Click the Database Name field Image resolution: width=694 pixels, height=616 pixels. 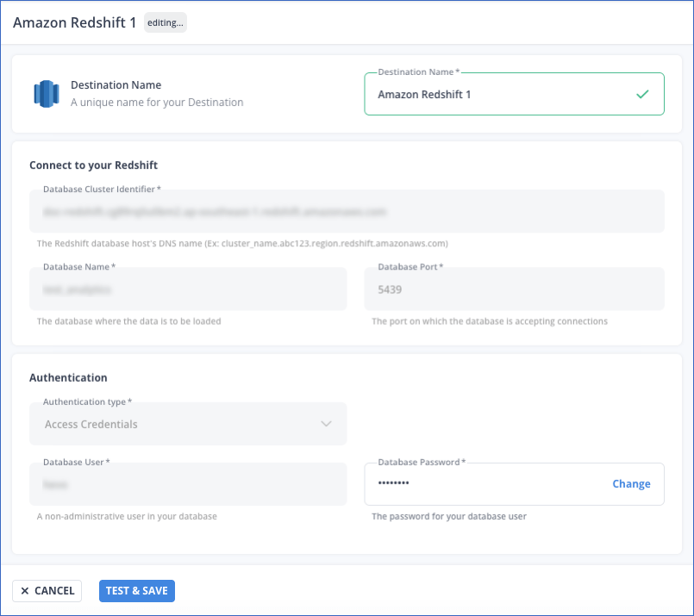point(188,289)
